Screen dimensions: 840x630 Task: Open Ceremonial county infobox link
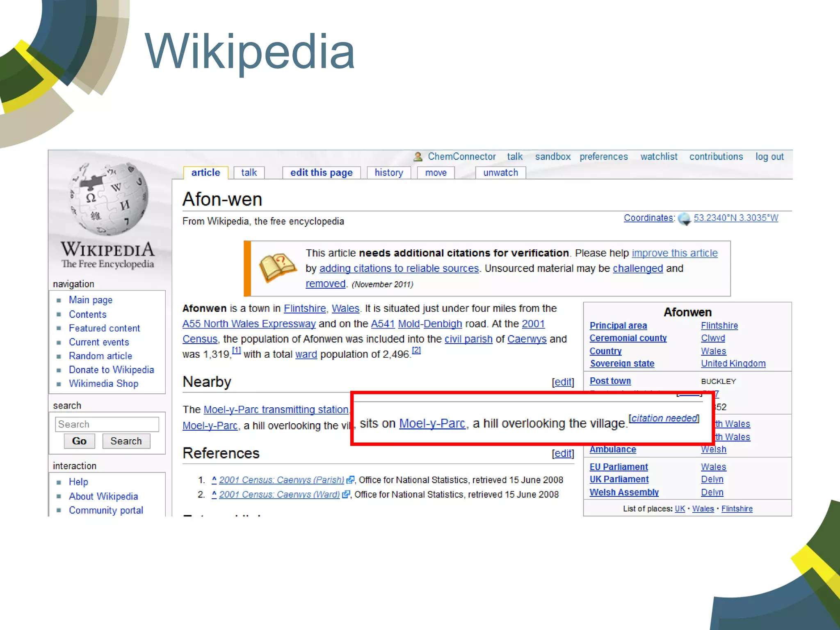point(628,338)
